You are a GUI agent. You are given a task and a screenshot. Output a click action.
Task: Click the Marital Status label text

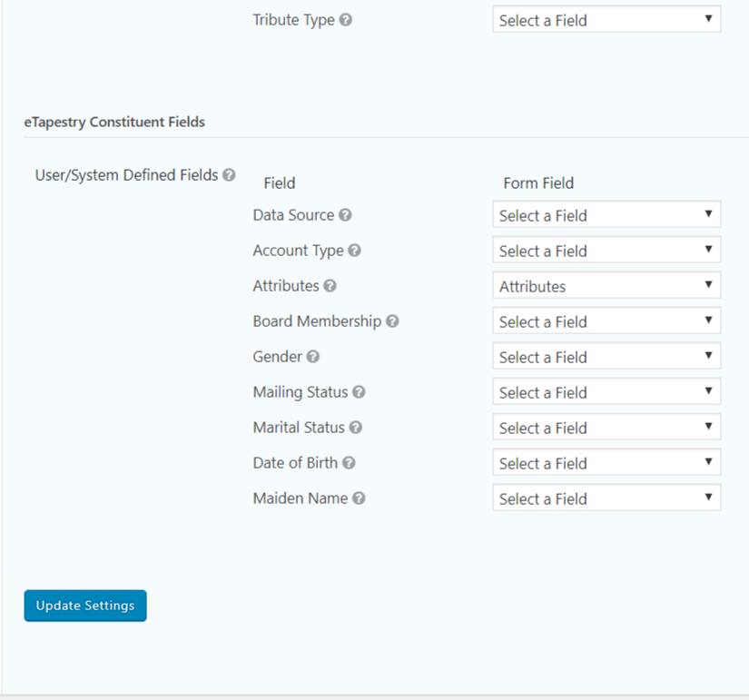(x=299, y=427)
